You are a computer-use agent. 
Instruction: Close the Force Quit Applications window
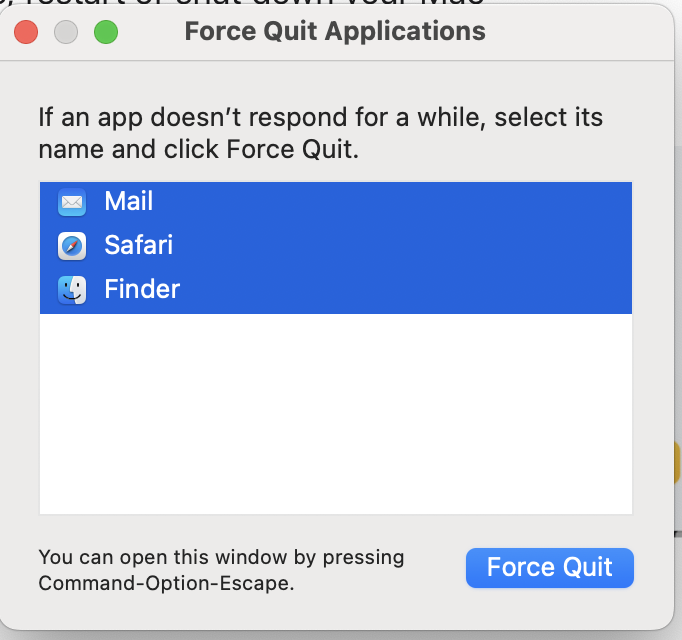click(26, 32)
